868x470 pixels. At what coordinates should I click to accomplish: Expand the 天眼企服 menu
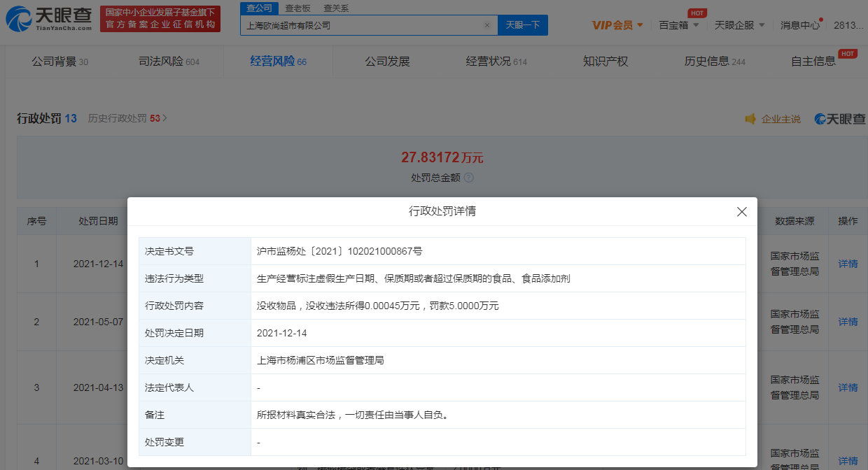tap(739, 25)
